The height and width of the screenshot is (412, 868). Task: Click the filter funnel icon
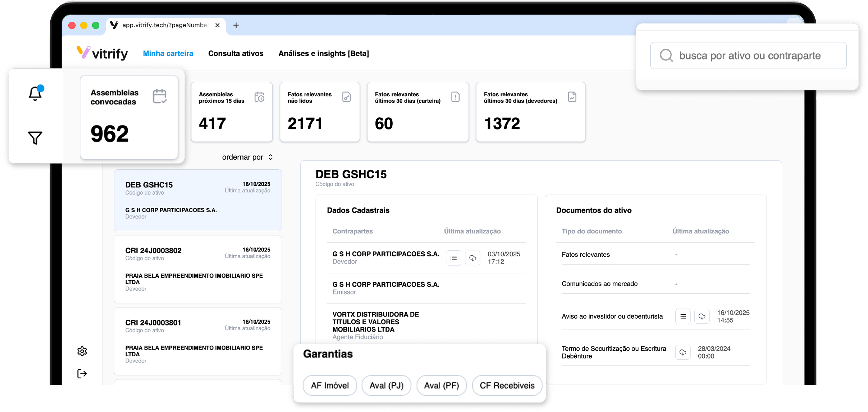tap(35, 137)
